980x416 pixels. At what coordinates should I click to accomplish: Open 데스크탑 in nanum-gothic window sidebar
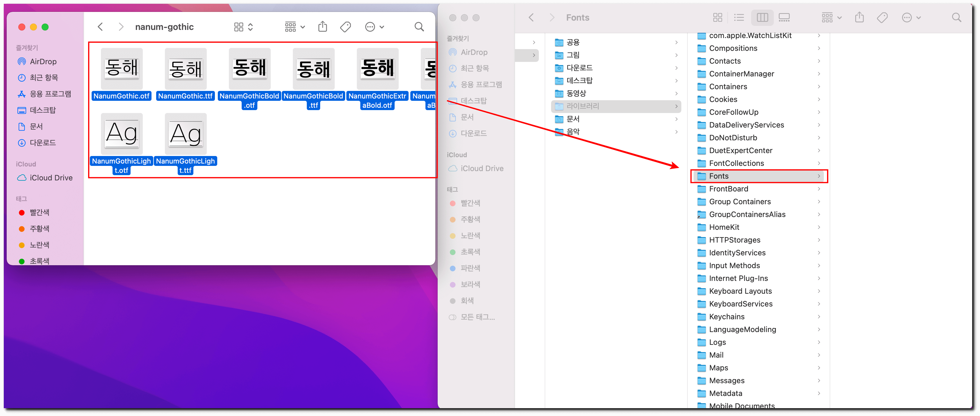click(x=37, y=110)
